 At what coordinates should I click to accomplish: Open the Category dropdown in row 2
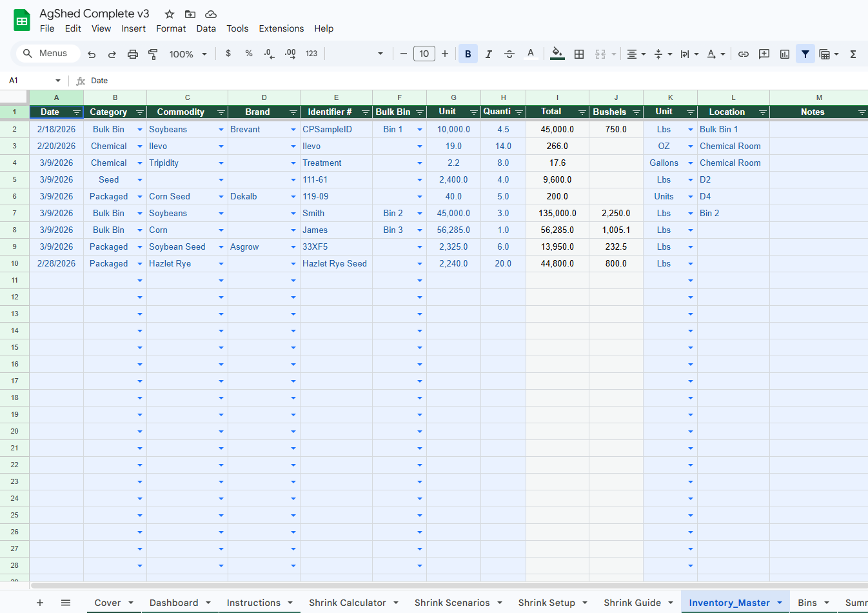point(140,129)
